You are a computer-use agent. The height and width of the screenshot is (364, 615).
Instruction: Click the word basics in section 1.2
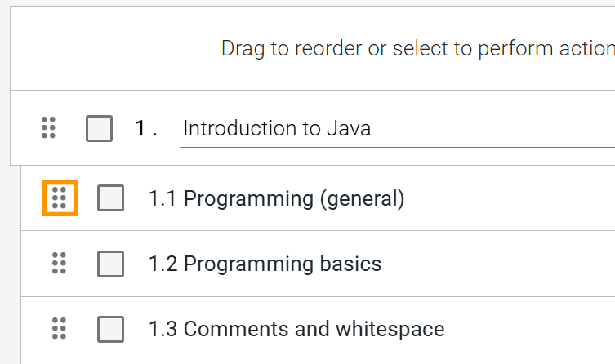(350, 264)
